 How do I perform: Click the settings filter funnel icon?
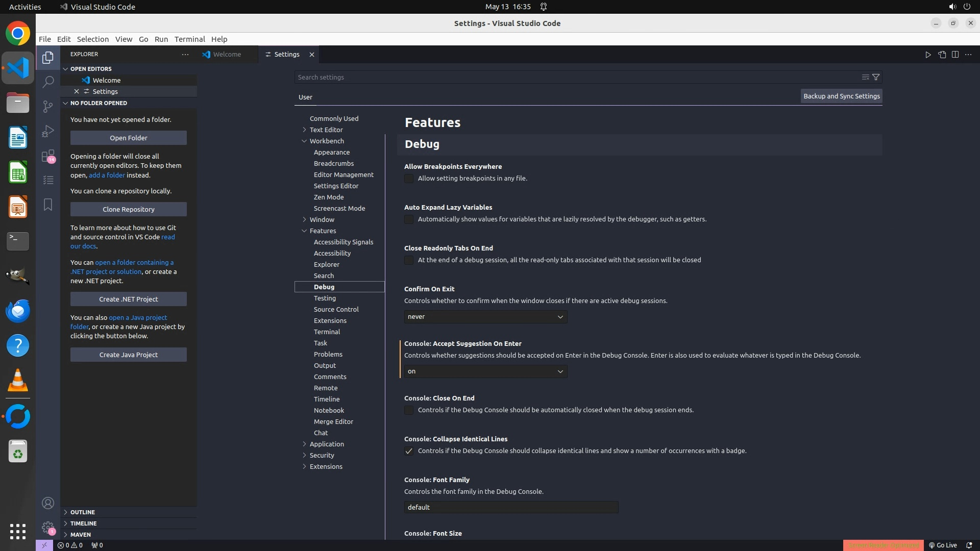876,77
